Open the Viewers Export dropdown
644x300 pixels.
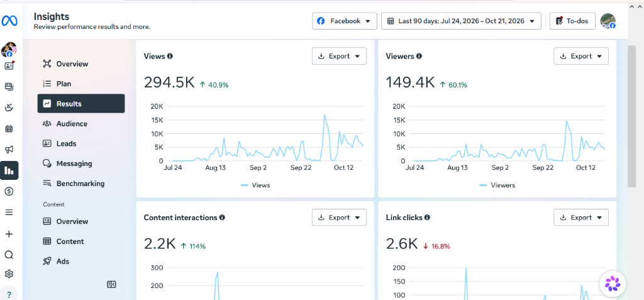581,57
